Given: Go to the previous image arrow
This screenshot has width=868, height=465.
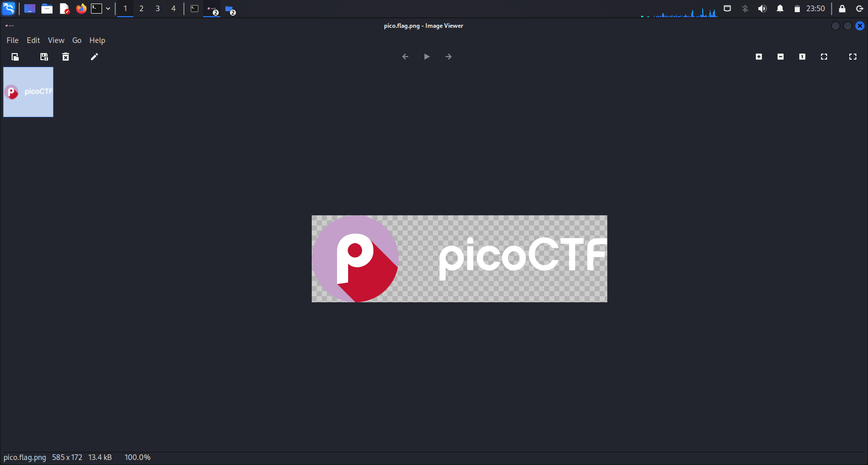Looking at the screenshot, I should point(405,57).
